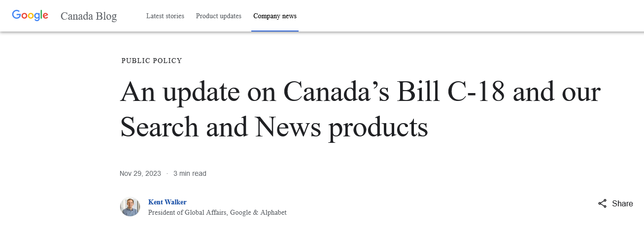The image size is (644, 229).
Task: Click the blue underline below Company news
Action: (x=275, y=31)
